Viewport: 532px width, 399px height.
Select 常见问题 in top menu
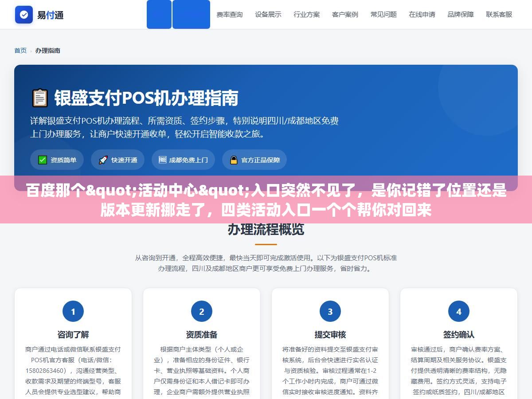[384, 15]
